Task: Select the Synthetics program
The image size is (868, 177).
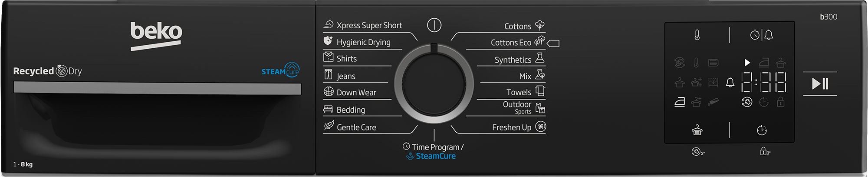Action: 513,60
